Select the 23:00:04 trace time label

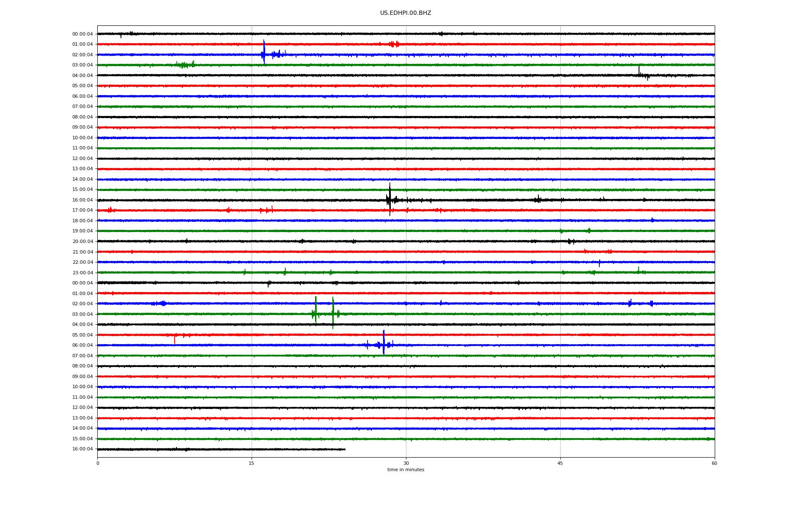(x=82, y=273)
